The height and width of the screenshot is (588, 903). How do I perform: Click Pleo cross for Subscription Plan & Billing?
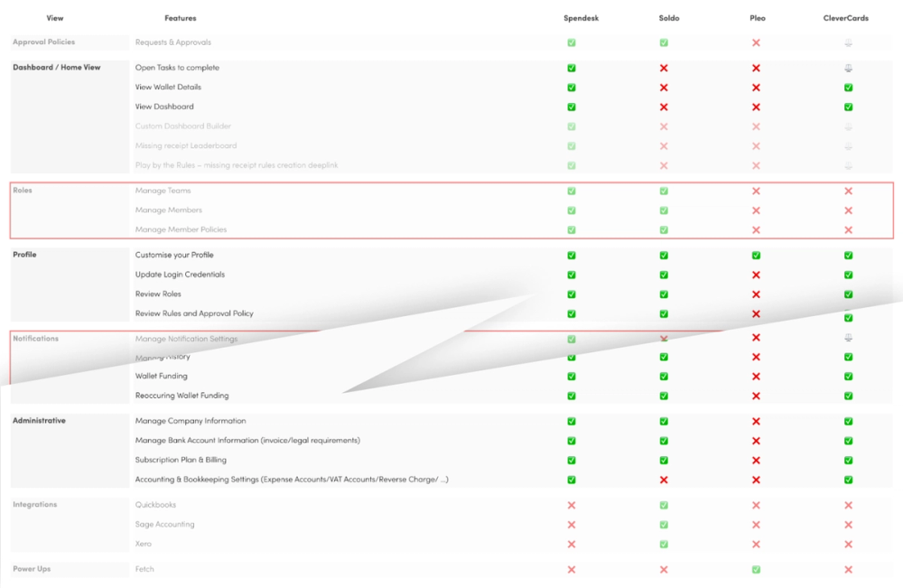[x=756, y=461]
